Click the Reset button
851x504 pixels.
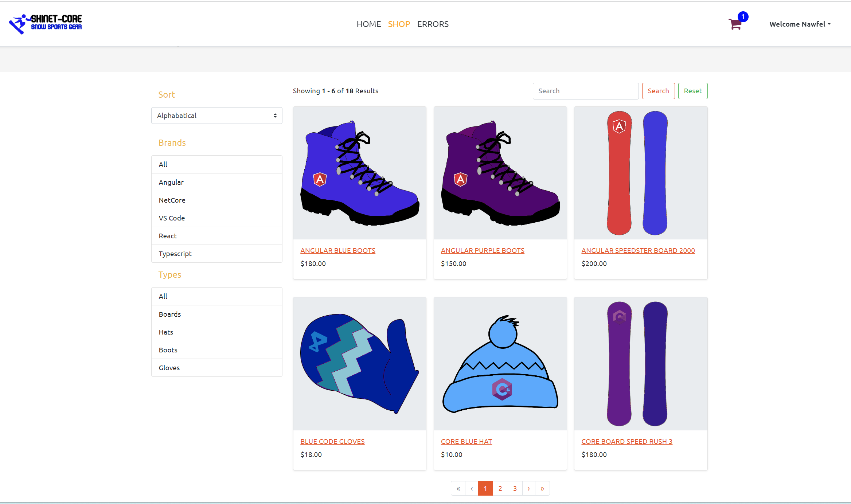pos(692,91)
